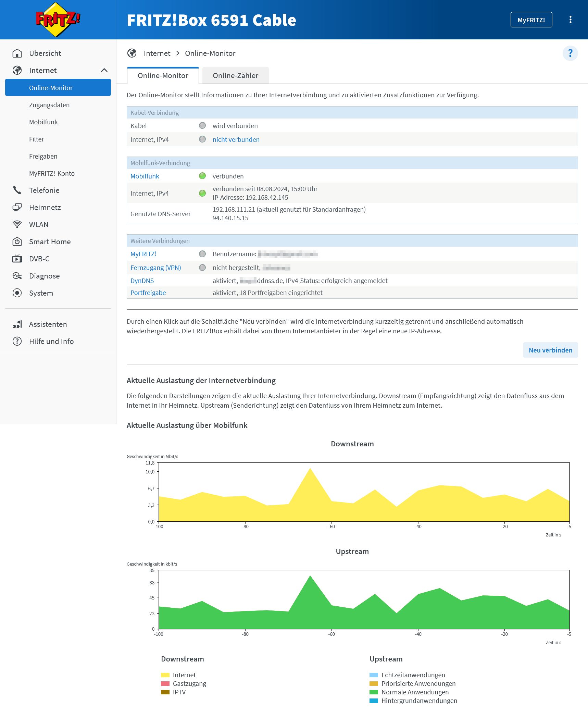The width and height of the screenshot is (588, 718).
Task: Open the Heimnetz menu entry
Action: (x=45, y=207)
